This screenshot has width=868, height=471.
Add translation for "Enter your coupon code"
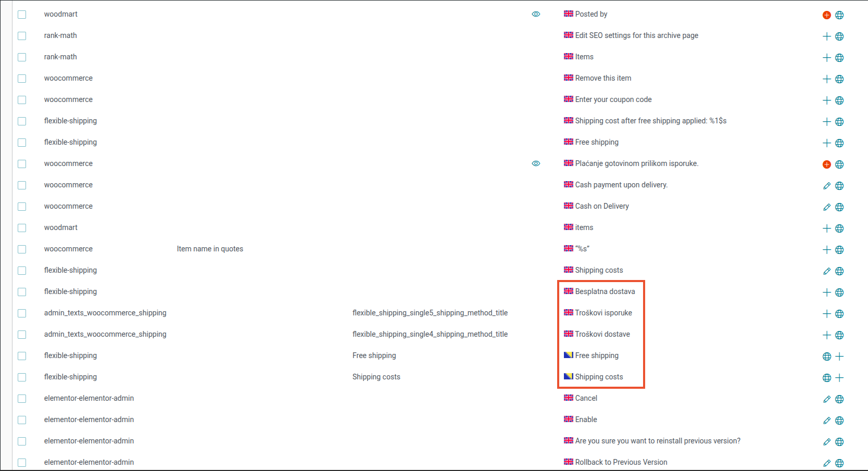(826, 100)
